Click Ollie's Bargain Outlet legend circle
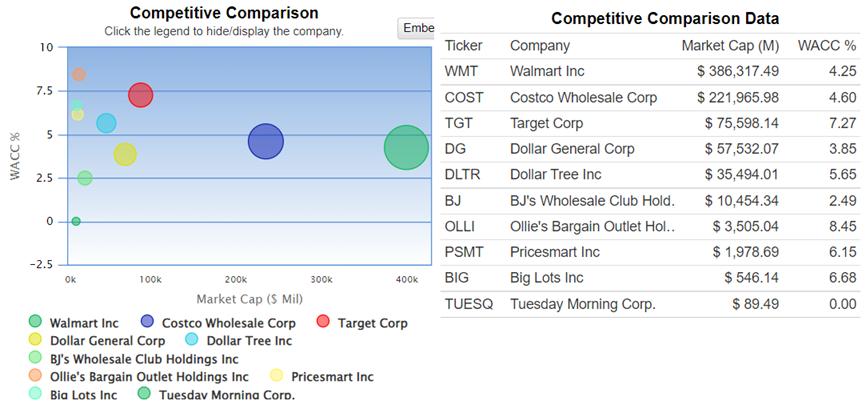Image resolution: width=866 pixels, height=405 pixels. [x=36, y=376]
